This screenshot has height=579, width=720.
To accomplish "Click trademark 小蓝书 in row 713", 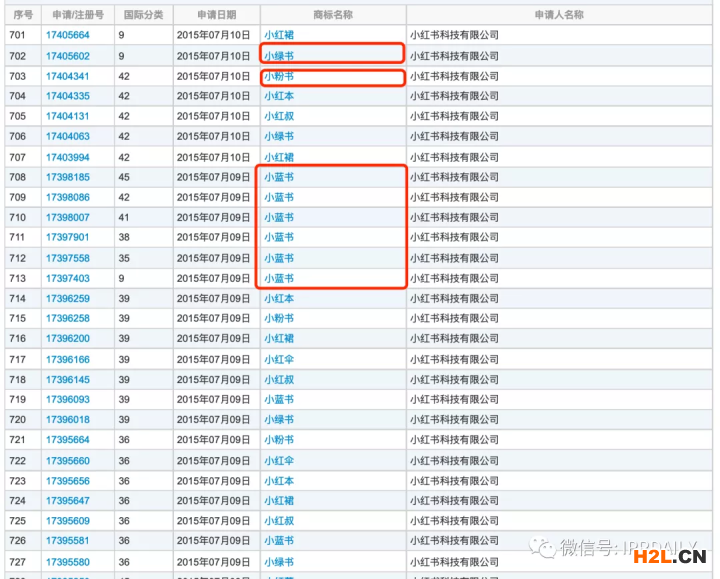I will coord(279,279).
